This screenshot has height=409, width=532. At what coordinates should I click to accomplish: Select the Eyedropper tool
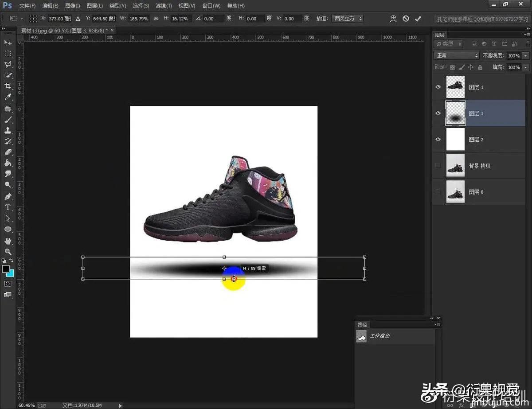pos(8,97)
